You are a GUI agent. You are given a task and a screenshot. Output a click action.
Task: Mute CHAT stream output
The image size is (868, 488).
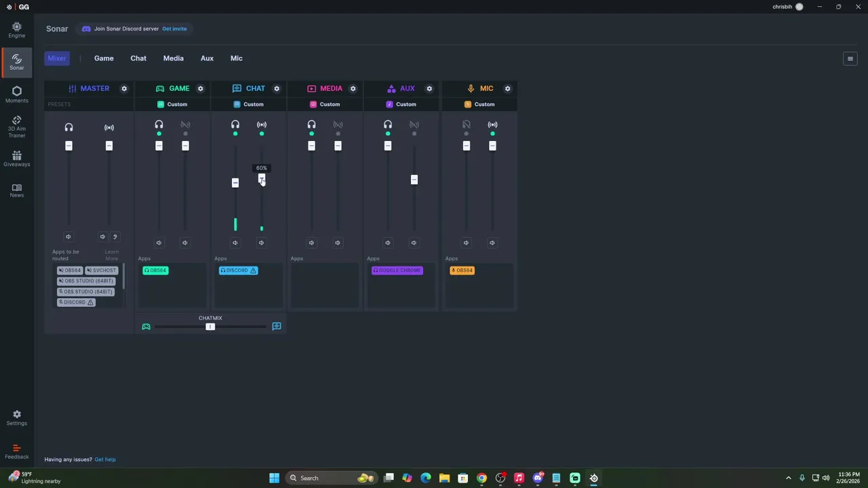(x=261, y=243)
